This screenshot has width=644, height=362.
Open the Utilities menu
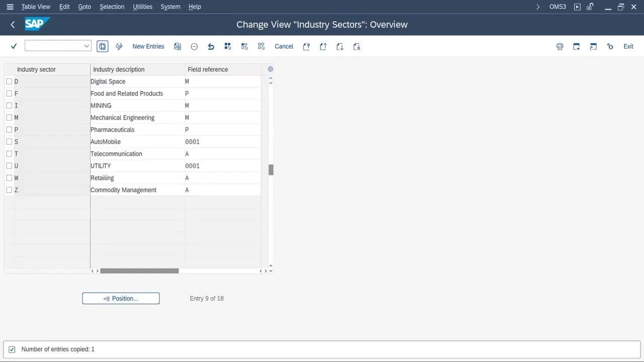click(142, 7)
